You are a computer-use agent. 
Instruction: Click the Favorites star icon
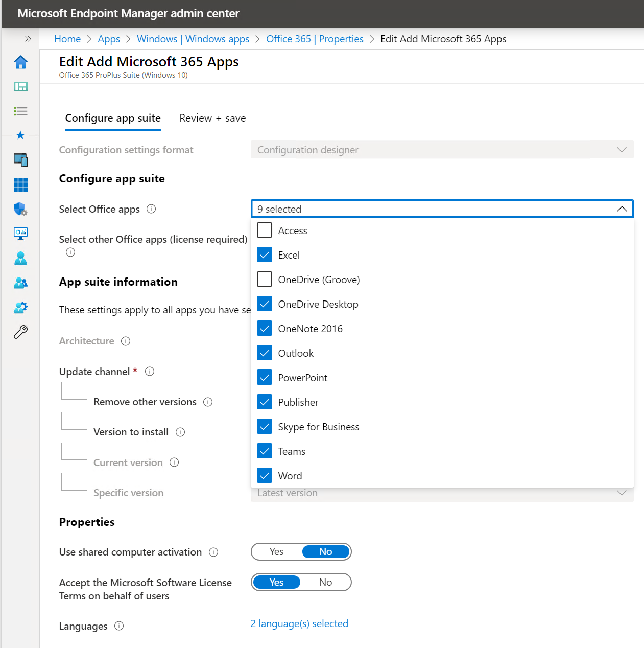coord(20,135)
